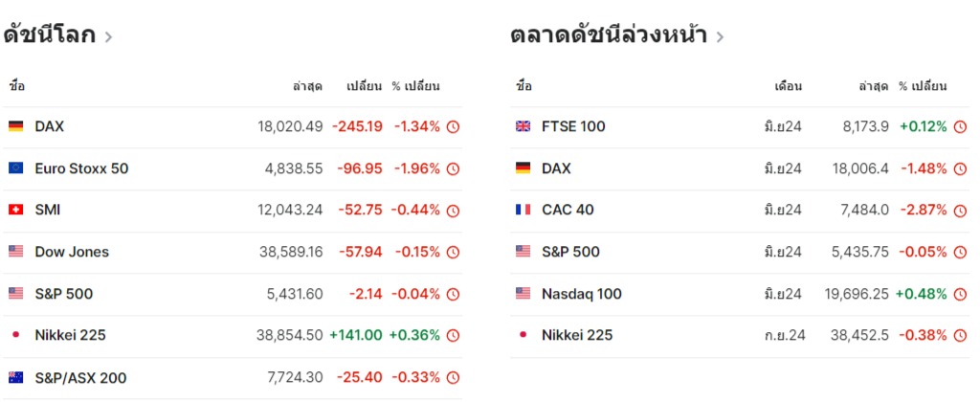Click the เดือน column header in futures table
This screenshot has width=980, height=402.
tap(789, 86)
